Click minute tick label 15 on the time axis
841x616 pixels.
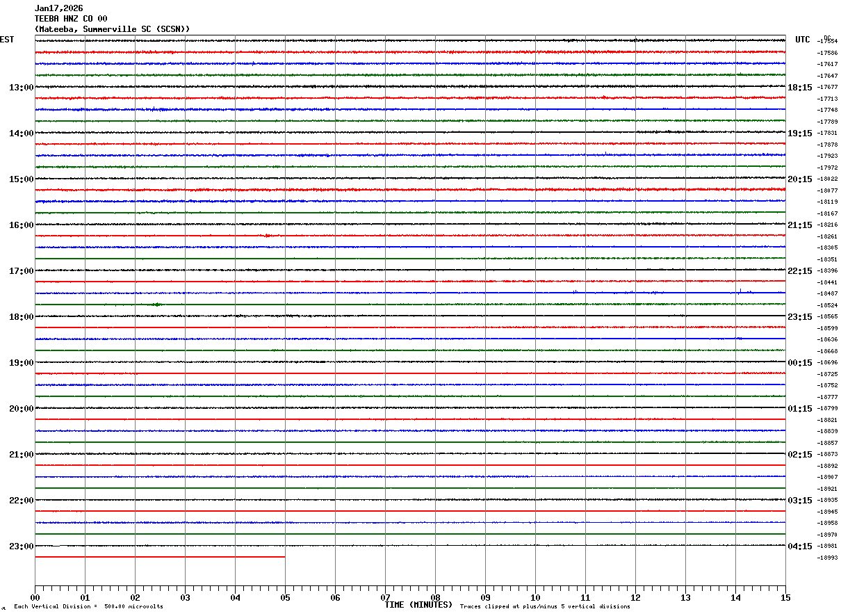tap(785, 598)
